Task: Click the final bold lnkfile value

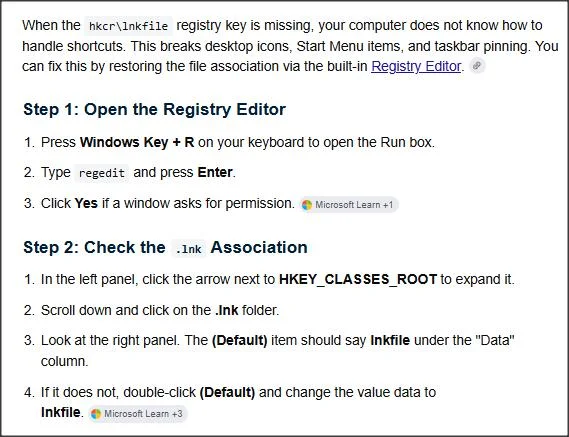Action: pos(61,413)
